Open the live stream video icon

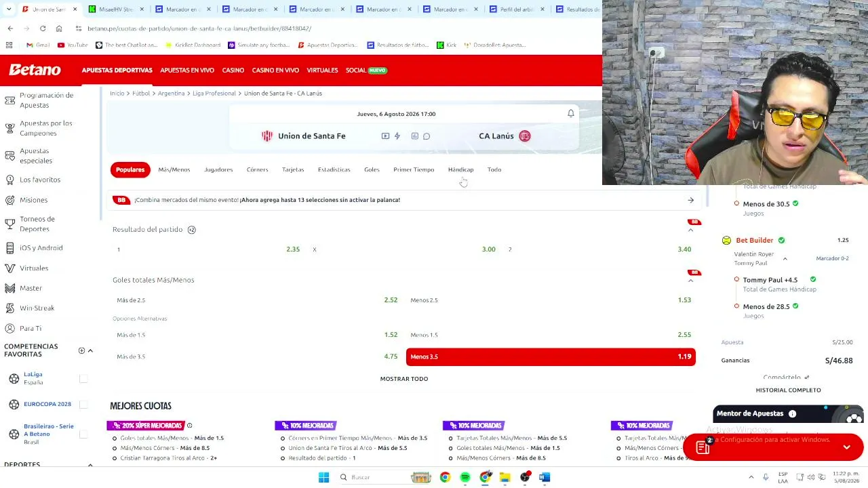click(x=385, y=136)
